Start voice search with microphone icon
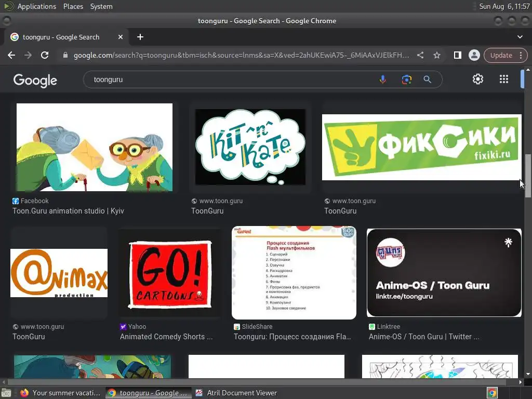The height and width of the screenshot is (399, 532). [x=383, y=79]
